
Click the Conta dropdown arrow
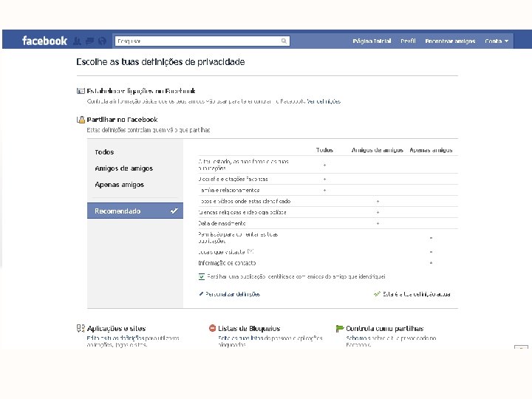pyautogui.click(x=506, y=41)
